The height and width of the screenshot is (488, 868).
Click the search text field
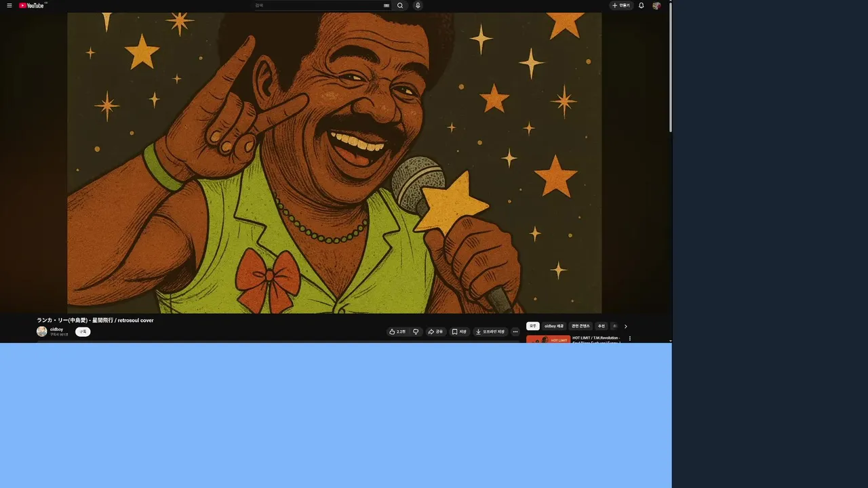click(x=317, y=5)
